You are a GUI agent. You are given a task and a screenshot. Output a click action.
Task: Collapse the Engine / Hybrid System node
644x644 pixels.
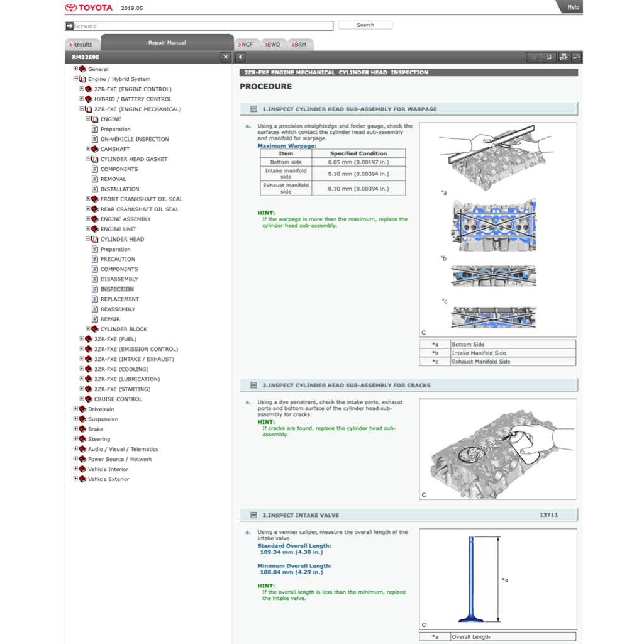pyautogui.click(x=75, y=79)
